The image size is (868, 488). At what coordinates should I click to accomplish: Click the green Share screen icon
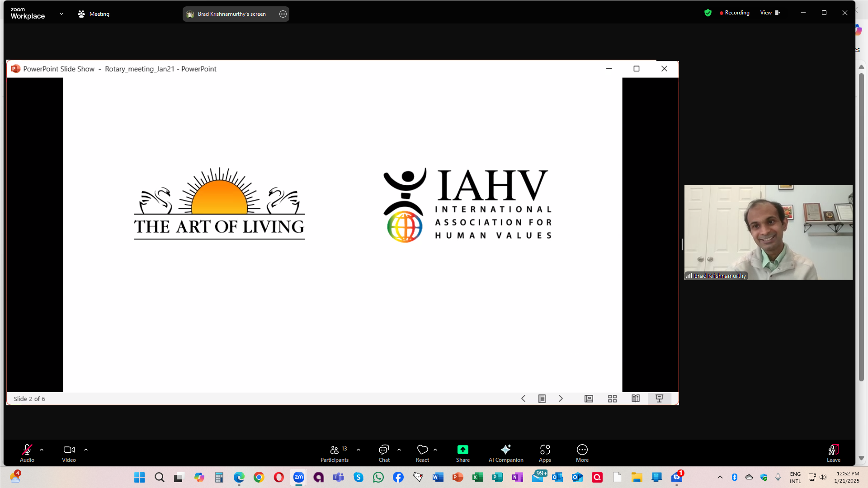(462, 450)
